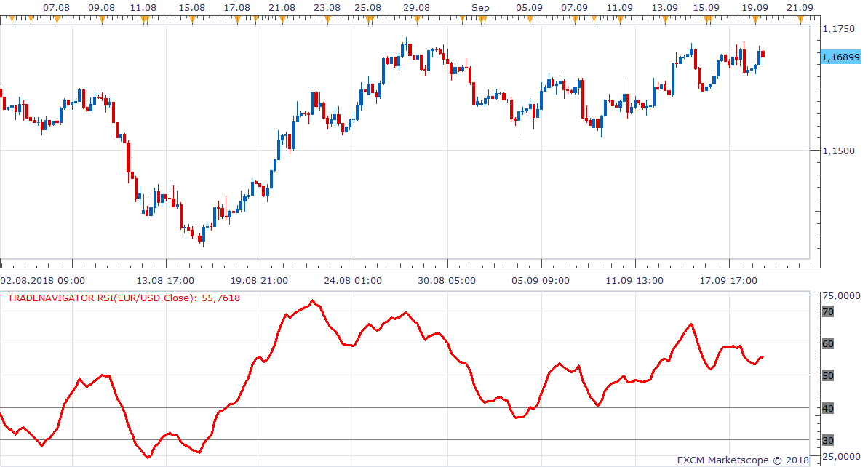Click the 05.09 09:00 time label
Image resolution: width=868 pixels, height=467 pixels.
click(x=541, y=281)
